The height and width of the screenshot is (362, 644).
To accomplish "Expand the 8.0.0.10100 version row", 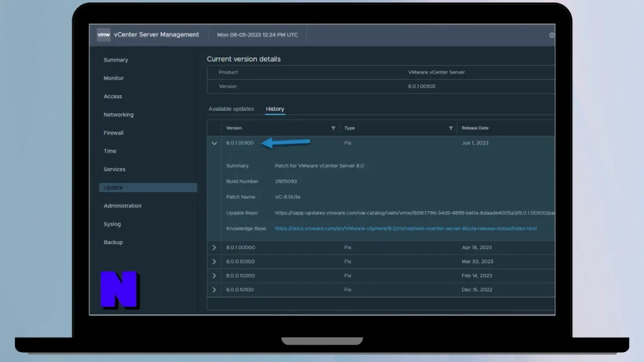I will tap(214, 290).
